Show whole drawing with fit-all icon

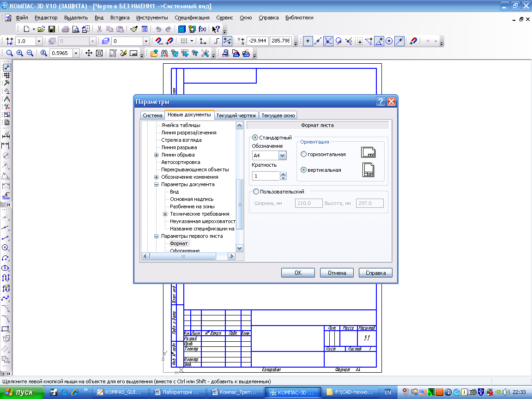[x=99, y=53]
